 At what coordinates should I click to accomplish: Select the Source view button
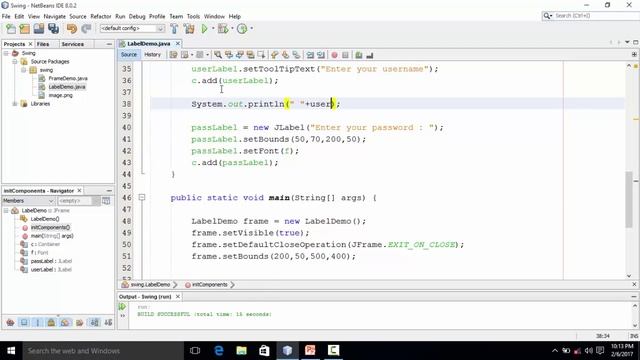[x=129, y=55]
